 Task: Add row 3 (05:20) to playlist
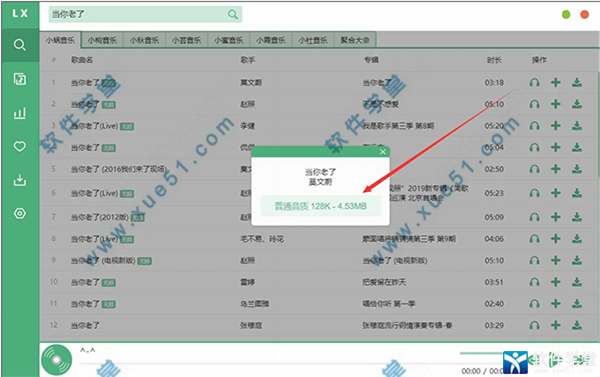point(556,126)
